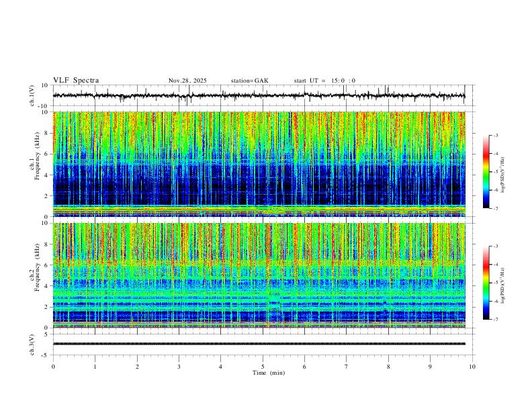Click time axis tick label "6"
This screenshot has height=411, width=532.
304,367
